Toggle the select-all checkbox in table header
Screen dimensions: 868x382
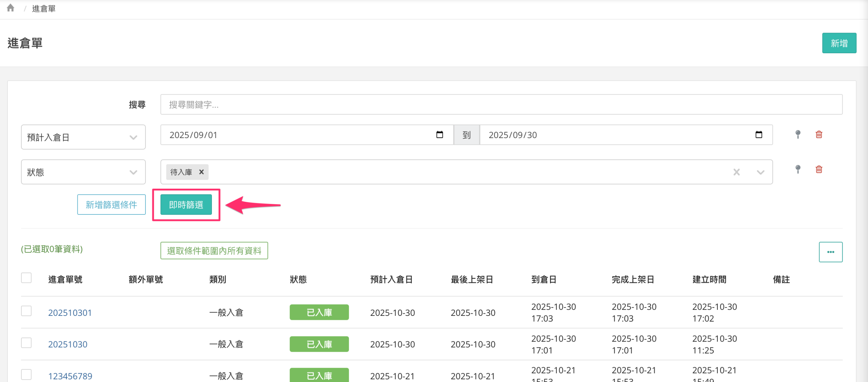click(26, 278)
